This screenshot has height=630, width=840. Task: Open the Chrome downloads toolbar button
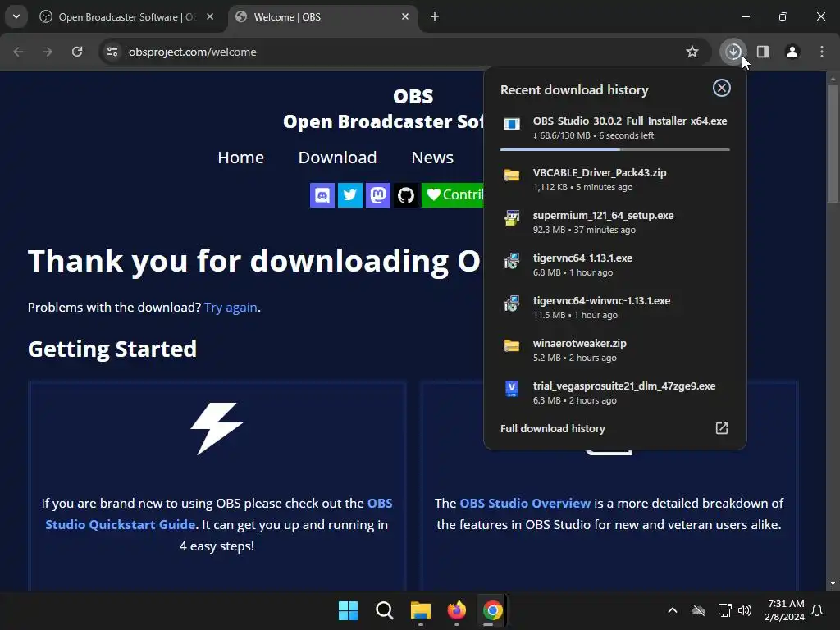tap(733, 52)
